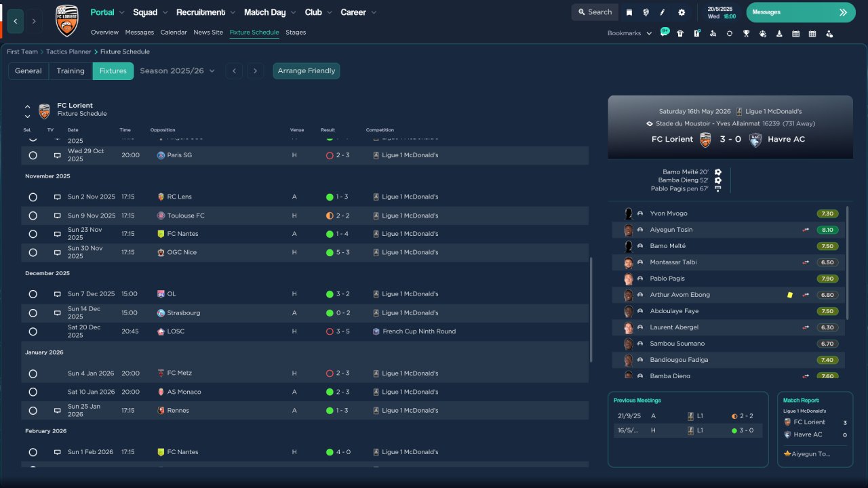
Task: Select the AS Monaco fixture radio button
Action: tap(33, 392)
